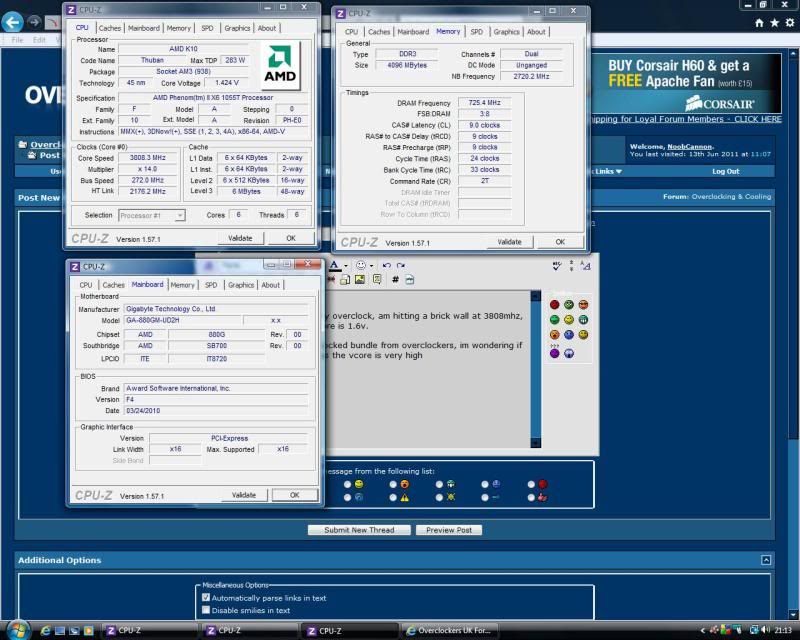The height and width of the screenshot is (640, 800).
Task: Open the NoobCannon profile link
Action: (690, 147)
